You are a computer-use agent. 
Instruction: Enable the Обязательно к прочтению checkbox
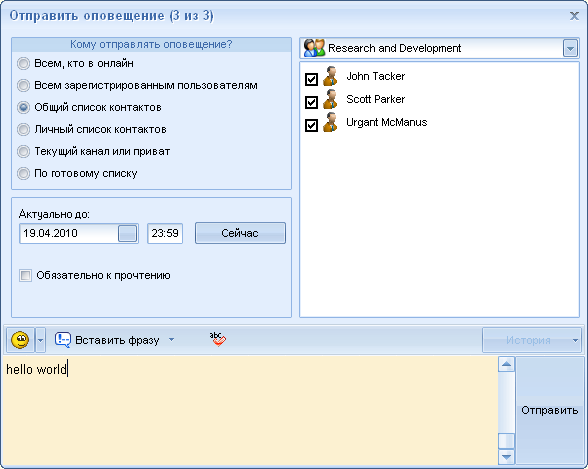click(x=26, y=276)
